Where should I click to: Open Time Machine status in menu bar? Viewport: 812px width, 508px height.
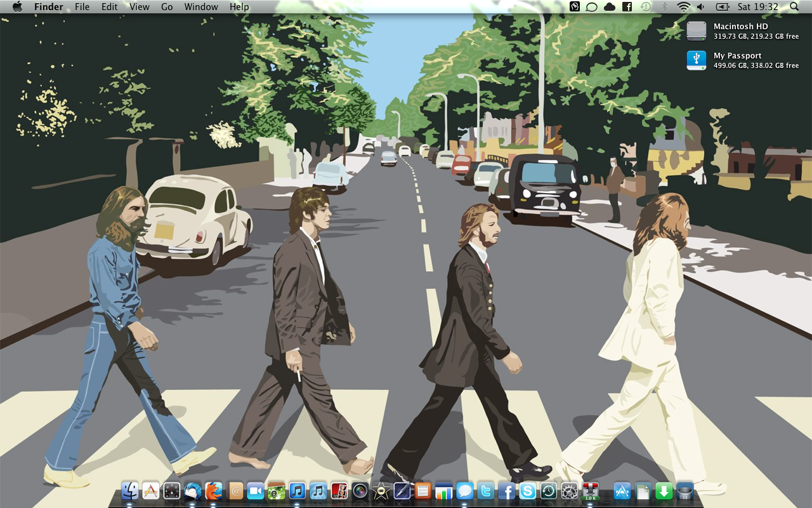click(x=646, y=7)
